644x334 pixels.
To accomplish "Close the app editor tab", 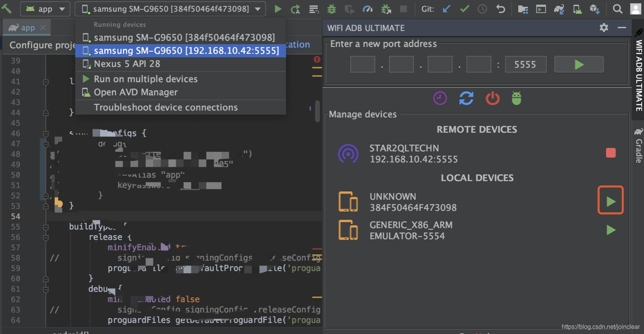I will click(x=43, y=28).
